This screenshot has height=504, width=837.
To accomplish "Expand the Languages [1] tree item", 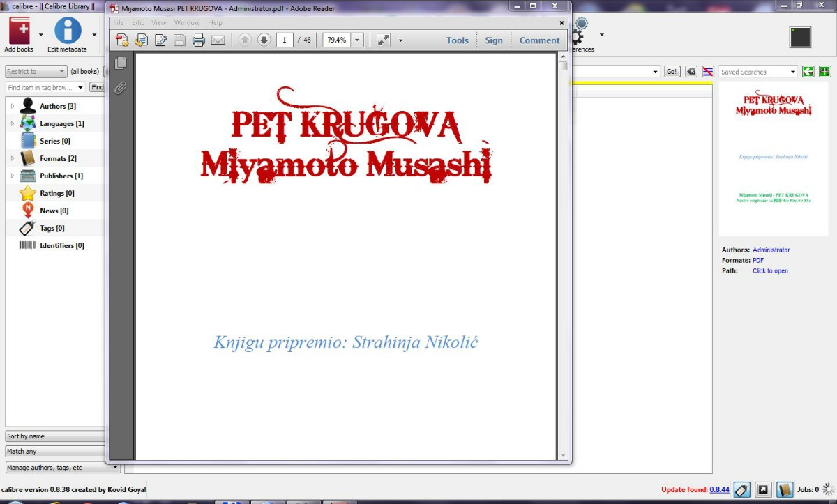I will click(x=12, y=123).
